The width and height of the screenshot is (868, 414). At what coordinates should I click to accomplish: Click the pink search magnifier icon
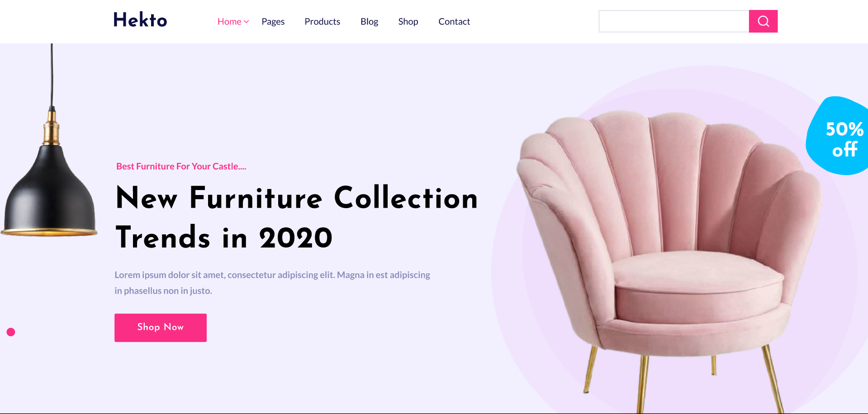[x=763, y=21]
